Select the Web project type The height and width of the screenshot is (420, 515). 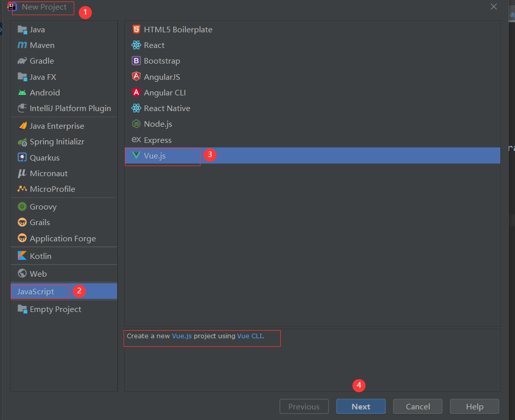coord(64,274)
